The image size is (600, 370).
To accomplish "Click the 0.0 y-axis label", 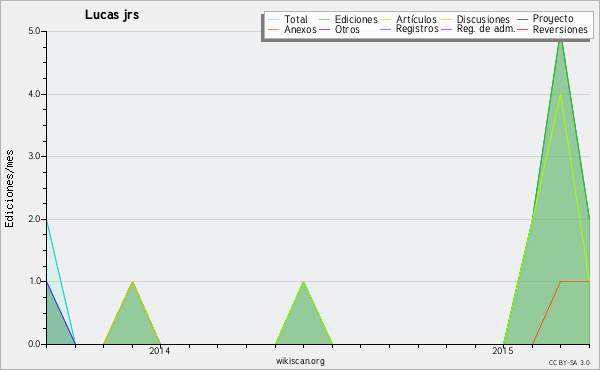I will coord(34,344).
